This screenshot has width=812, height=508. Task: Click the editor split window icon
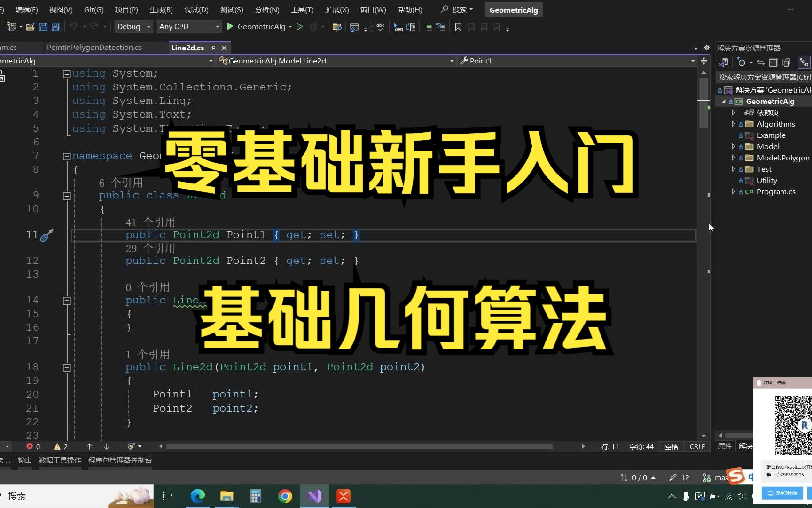click(704, 61)
